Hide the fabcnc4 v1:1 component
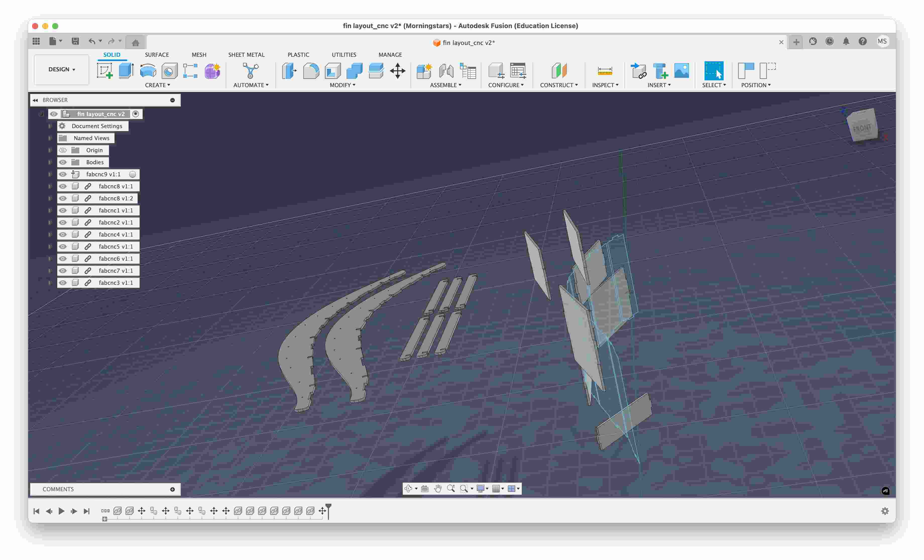The image size is (924, 560). point(63,235)
